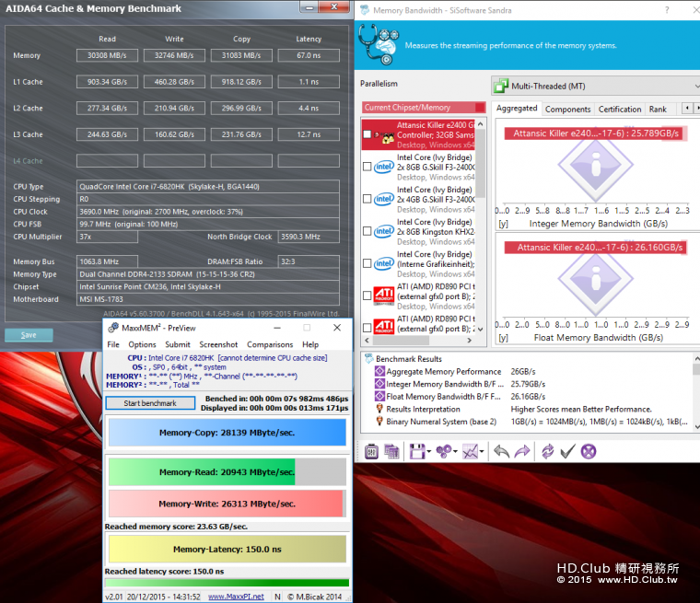Click the MaxxMEM Start benchmark button
The width and height of the screenshot is (700, 603).
(x=150, y=403)
